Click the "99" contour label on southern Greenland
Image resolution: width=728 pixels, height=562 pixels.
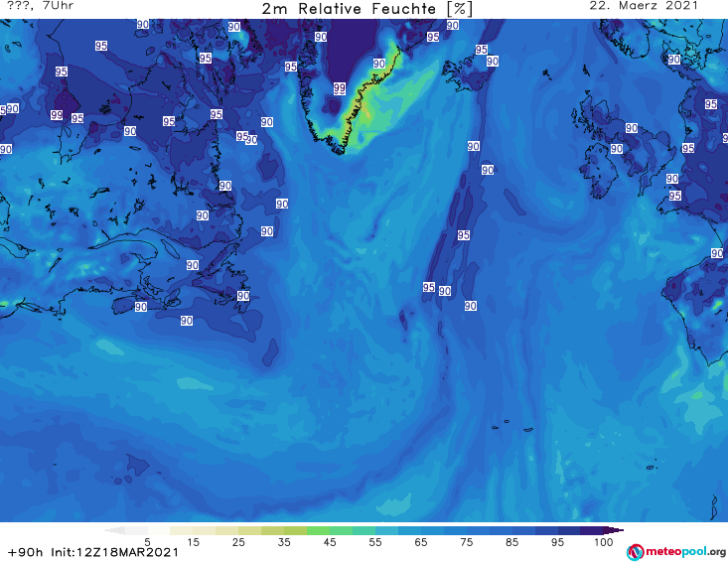[340, 88]
